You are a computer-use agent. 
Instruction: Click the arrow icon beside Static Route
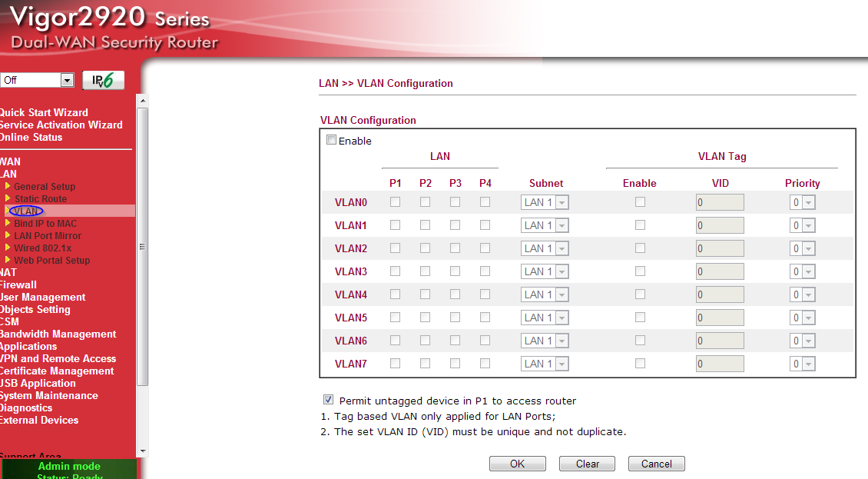pos(8,198)
